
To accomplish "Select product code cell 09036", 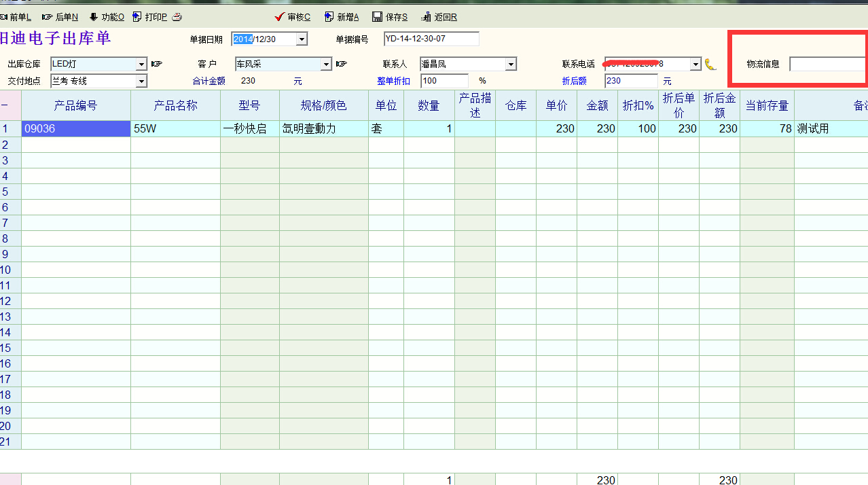I will 75,128.
